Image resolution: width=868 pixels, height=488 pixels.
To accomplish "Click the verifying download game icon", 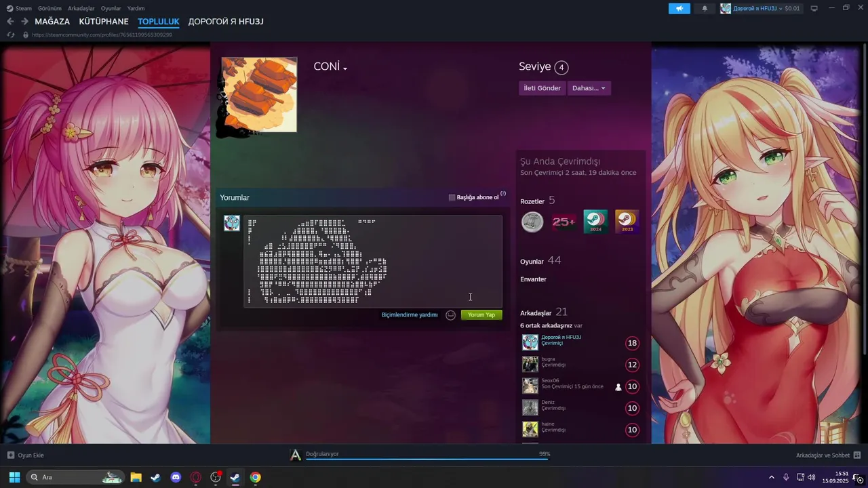I will 296,455.
